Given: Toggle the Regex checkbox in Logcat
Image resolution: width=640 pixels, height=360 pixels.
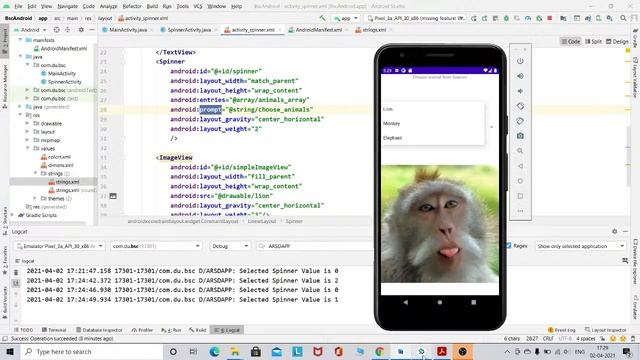Looking at the screenshot, I should [509, 246].
